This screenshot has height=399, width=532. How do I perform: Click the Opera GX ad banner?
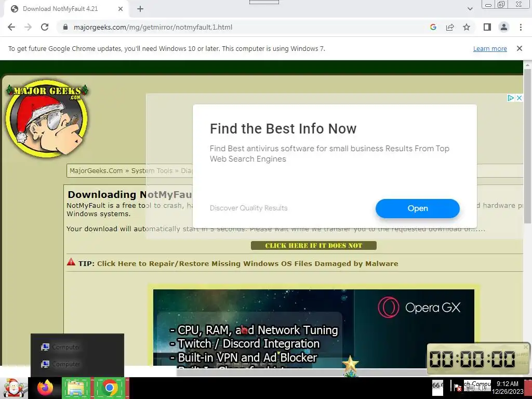point(313,327)
